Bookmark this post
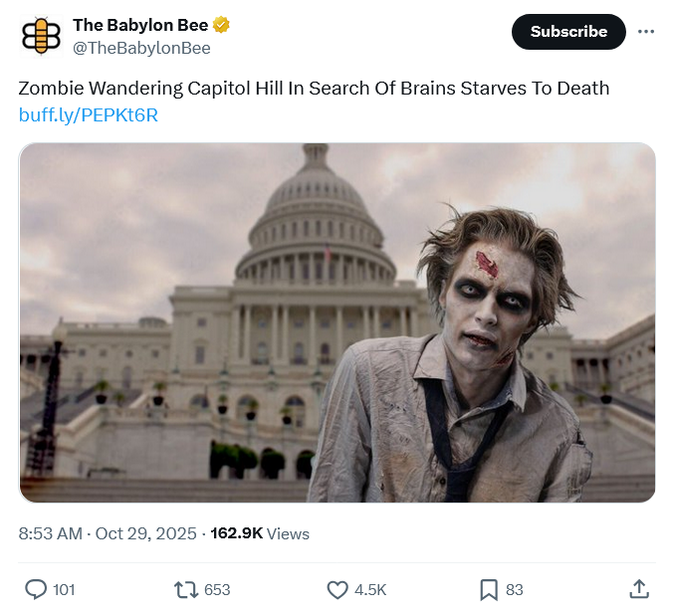The width and height of the screenshot is (673, 616). tap(489, 590)
